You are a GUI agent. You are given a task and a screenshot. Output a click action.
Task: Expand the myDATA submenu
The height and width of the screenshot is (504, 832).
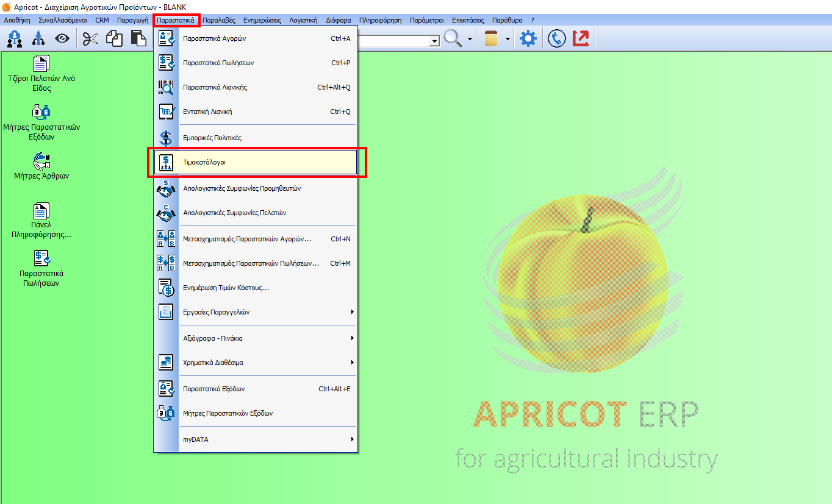(x=255, y=439)
